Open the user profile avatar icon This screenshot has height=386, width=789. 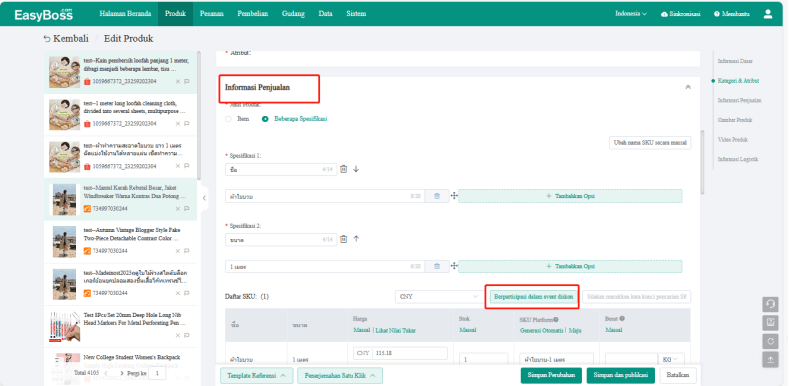[768, 14]
